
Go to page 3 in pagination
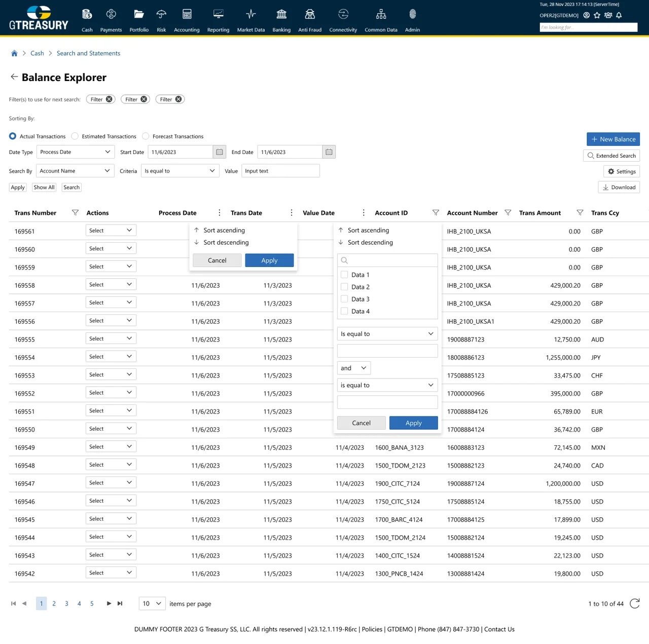(66, 603)
